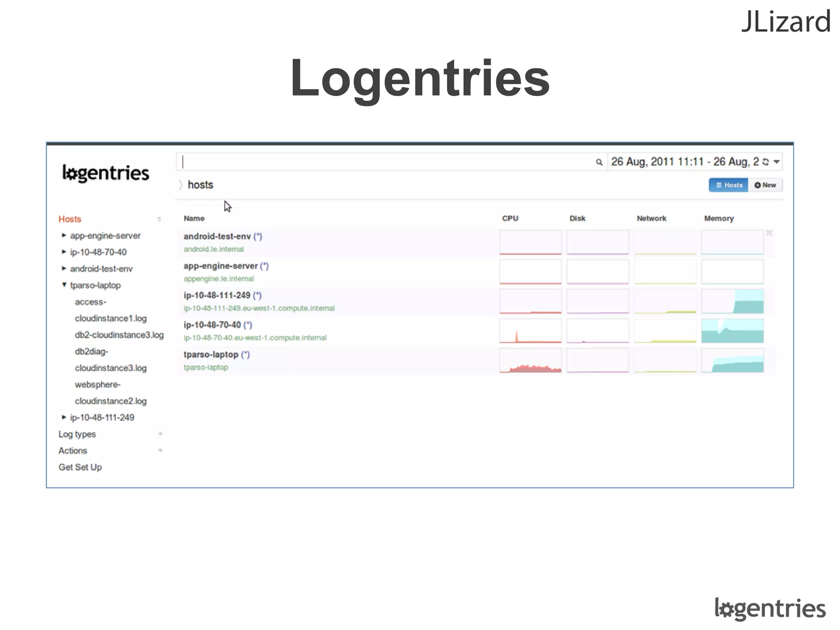
Task: Open CPU graph for android-test-env
Action: coord(530,242)
